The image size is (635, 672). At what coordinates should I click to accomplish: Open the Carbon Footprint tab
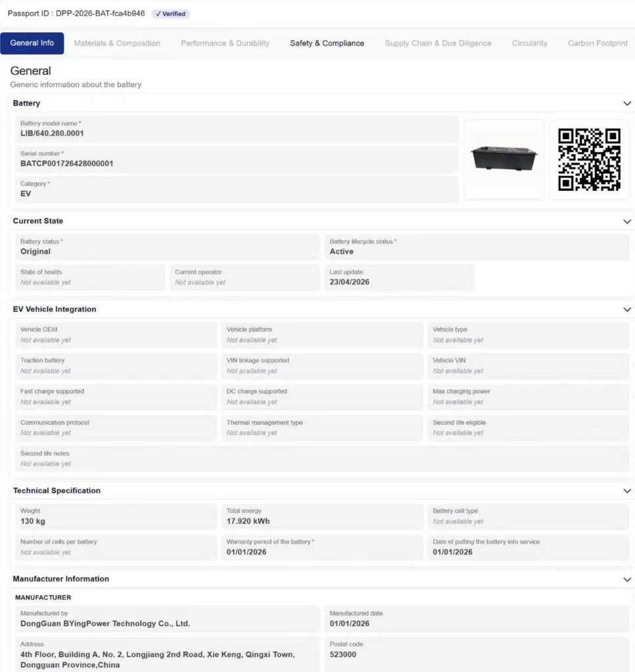pyautogui.click(x=598, y=43)
